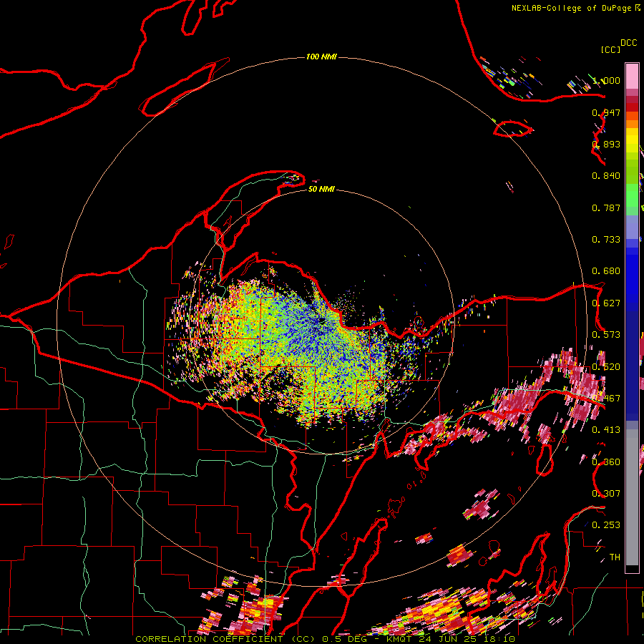Click the 0.307 scale value
The image size is (644, 644).
(606, 493)
